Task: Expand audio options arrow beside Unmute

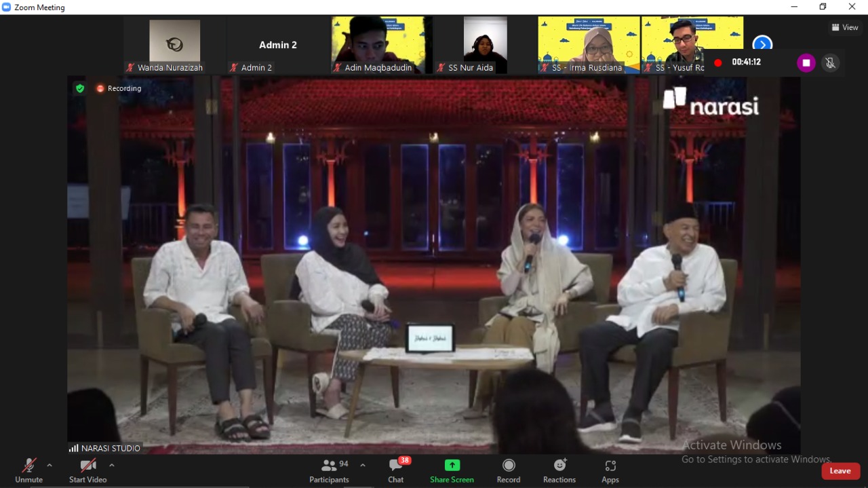Action: pos(50,466)
